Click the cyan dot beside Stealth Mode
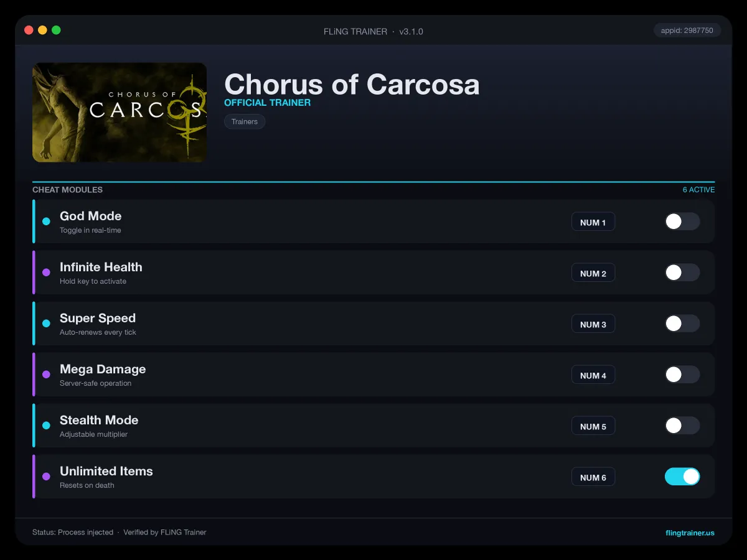Screen dimensions: 747x560 pos(46,426)
